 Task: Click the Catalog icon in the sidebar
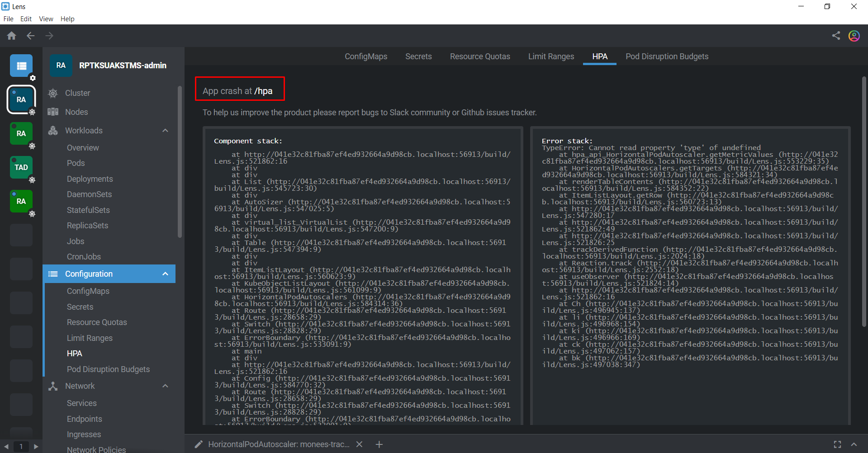[x=21, y=65]
